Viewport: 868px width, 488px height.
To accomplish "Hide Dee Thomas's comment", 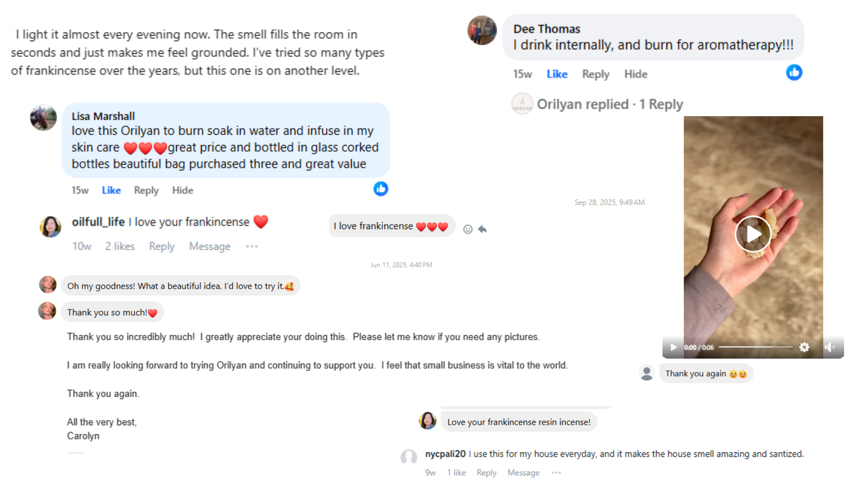I will (636, 74).
